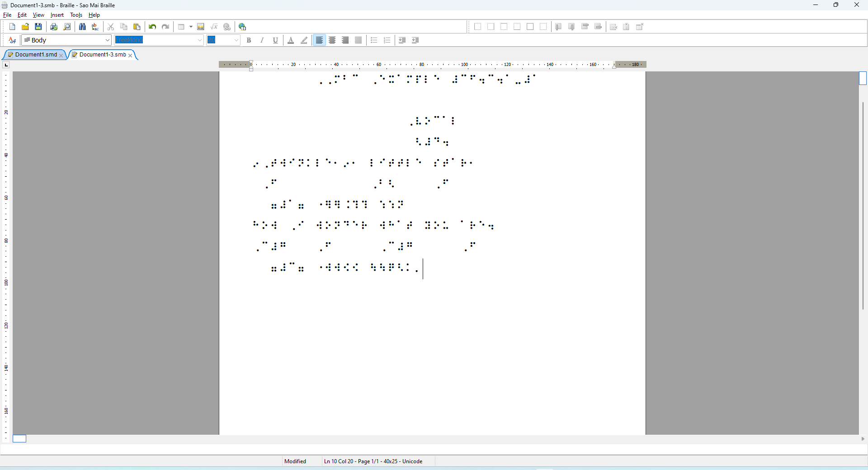Click the right cell border icon

[x=491, y=27]
